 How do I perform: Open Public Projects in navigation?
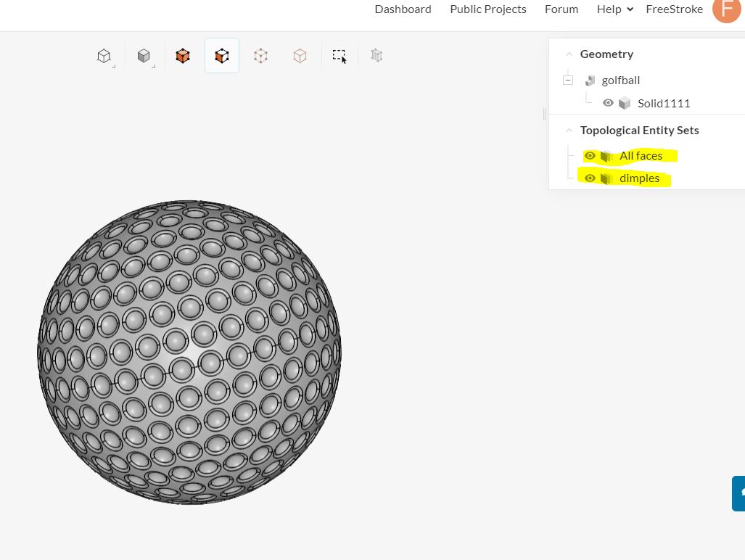[x=488, y=9]
